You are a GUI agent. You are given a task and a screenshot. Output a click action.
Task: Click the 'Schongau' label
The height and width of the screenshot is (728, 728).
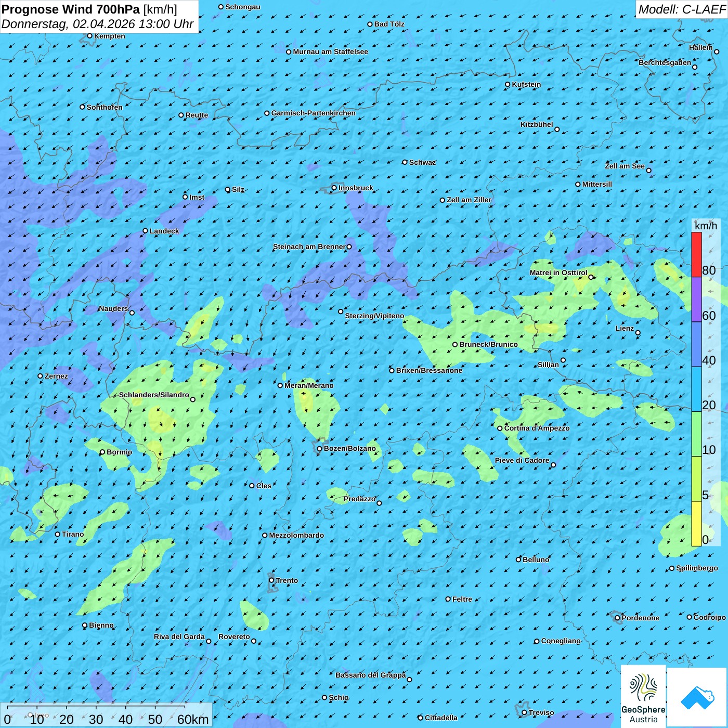242,7
